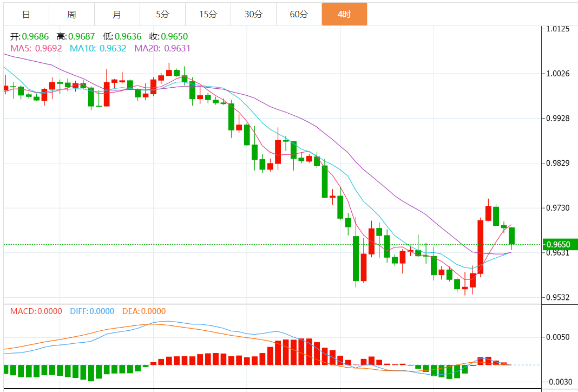Click the green 0.9650 current price tag
This screenshot has width=578, height=392.
pos(560,245)
